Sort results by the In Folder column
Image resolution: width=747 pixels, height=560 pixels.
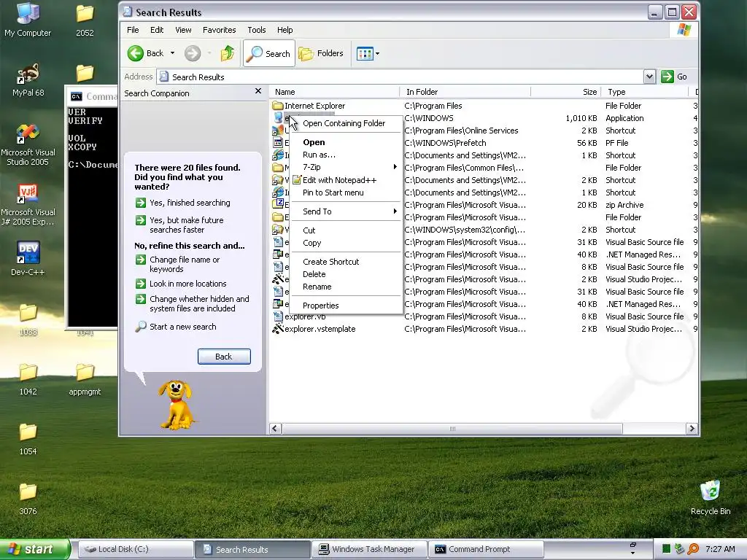pyautogui.click(x=465, y=92)
